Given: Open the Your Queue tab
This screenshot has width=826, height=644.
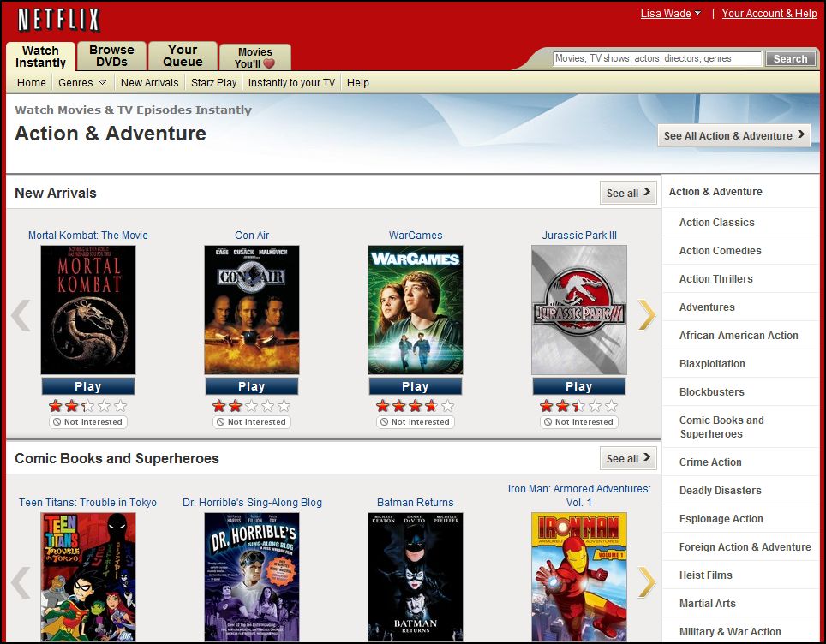Looking at the screenshot, I should click(183, 56).
